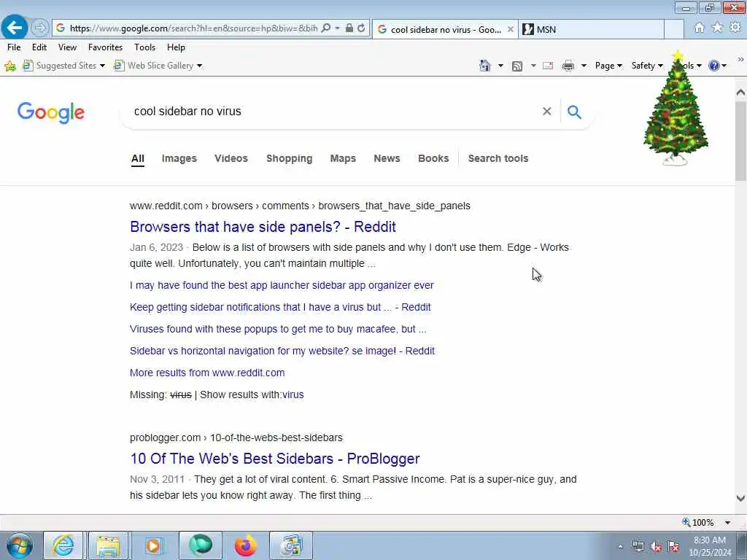
Task: Refresh the page with the reload icon
Action: coord(361,28)
